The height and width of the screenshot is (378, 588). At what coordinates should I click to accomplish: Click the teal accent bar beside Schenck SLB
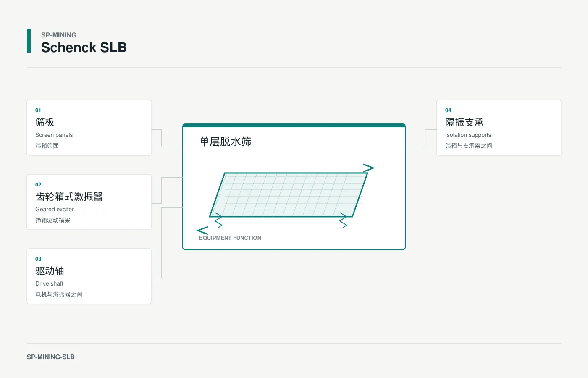coord(29,41)
